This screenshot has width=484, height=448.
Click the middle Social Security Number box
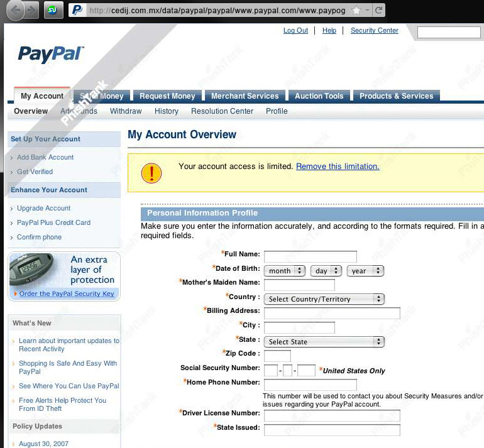coord(287,370)
